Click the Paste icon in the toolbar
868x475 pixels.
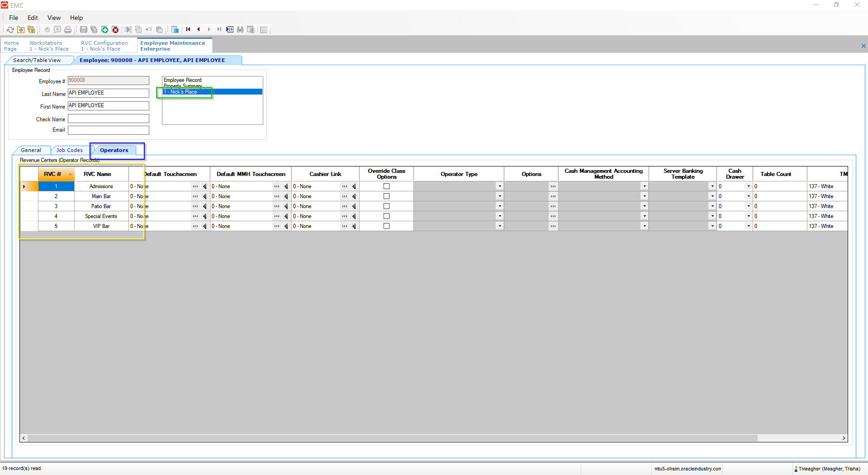pos(159,29)
